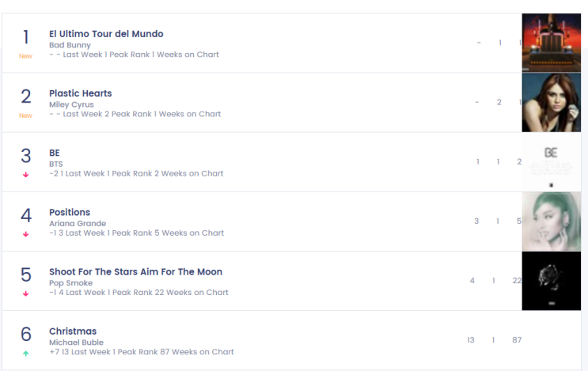Screen dimensions: 588x371
Task: Open the Positions album cover thumbnail
Action: tap(552, 221)
